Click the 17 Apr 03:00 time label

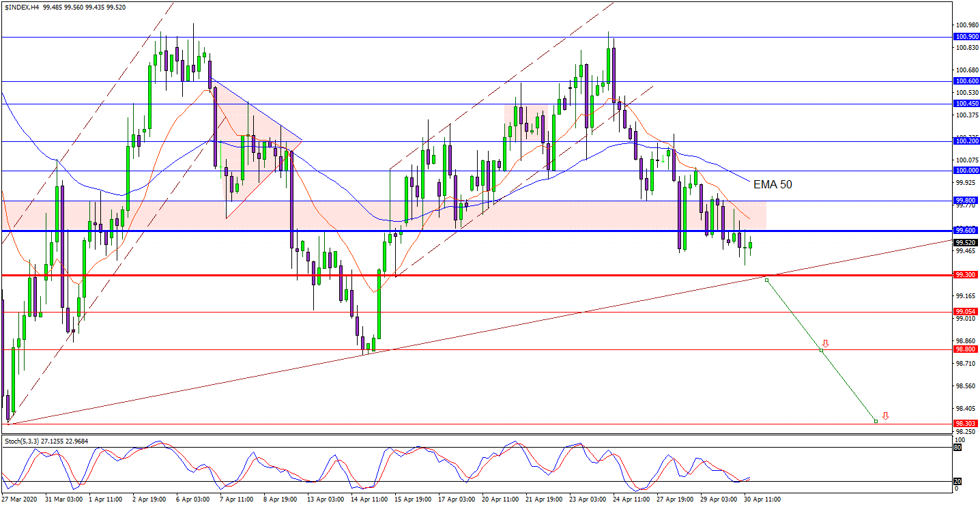click(457, 499)
